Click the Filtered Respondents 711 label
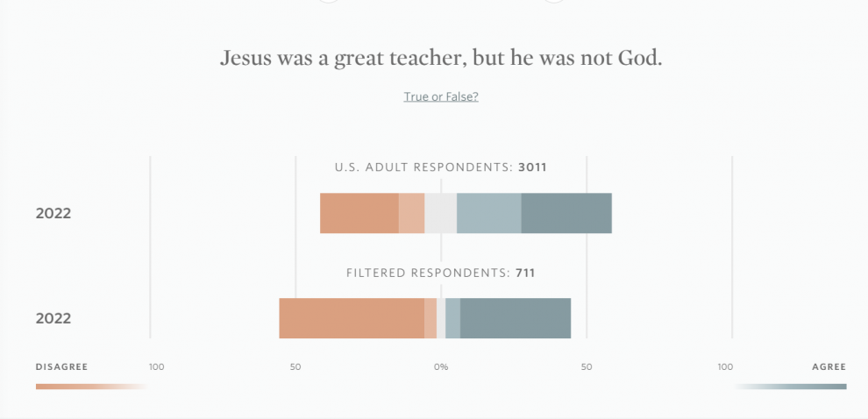 (441, 273)
